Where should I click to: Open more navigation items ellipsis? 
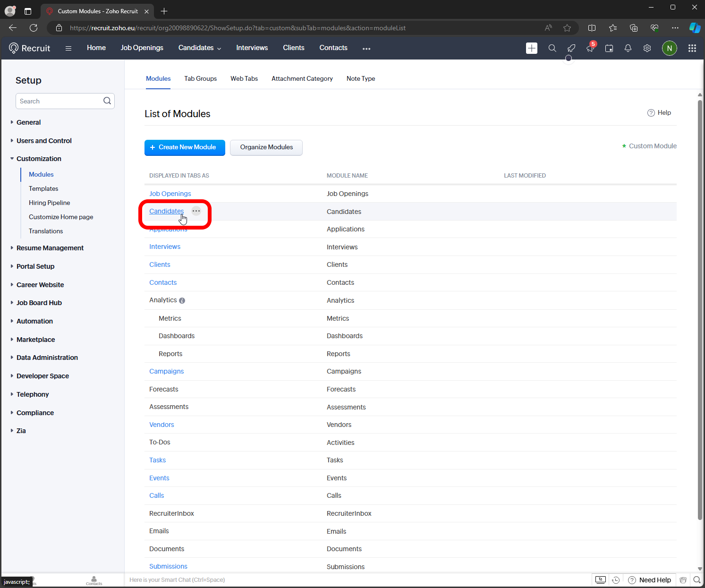tap(366, 48)
